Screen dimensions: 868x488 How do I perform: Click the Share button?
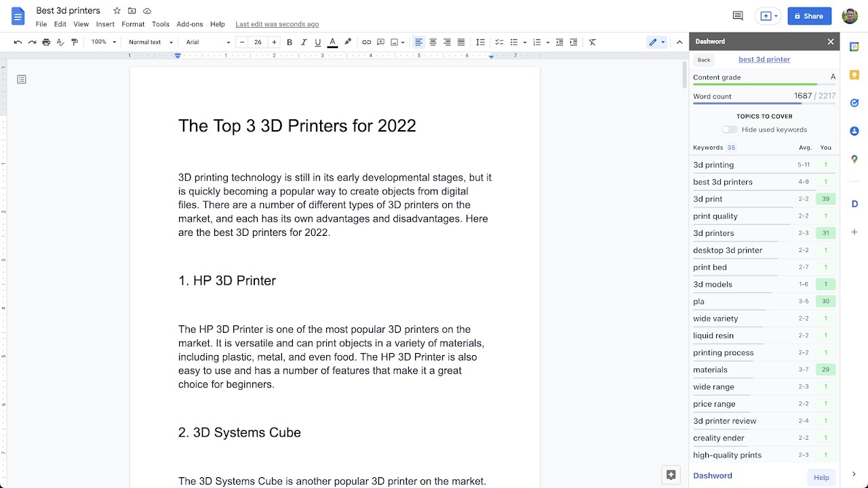810,16
